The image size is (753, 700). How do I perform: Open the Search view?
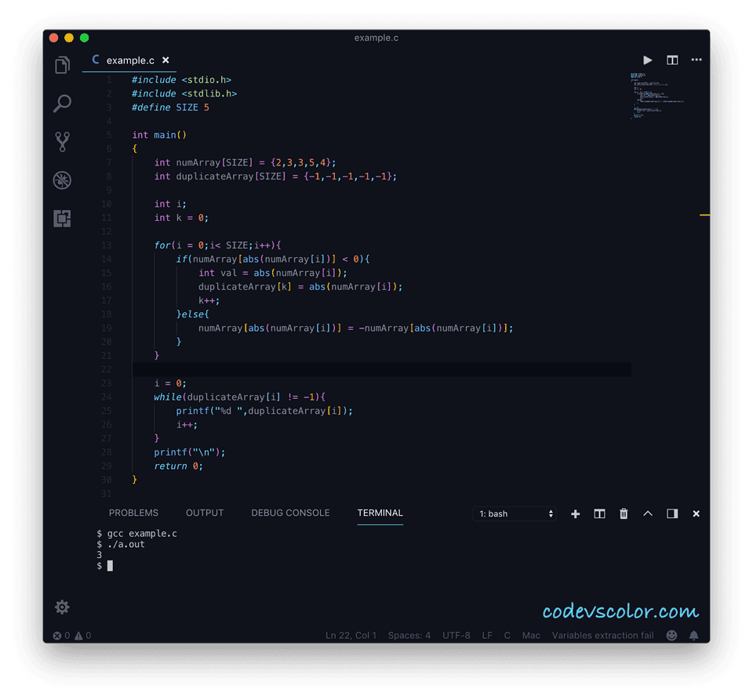(62, 103)
